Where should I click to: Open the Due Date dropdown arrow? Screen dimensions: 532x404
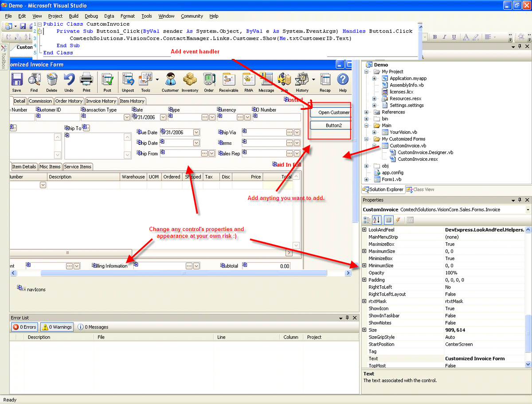coord(196,132)
